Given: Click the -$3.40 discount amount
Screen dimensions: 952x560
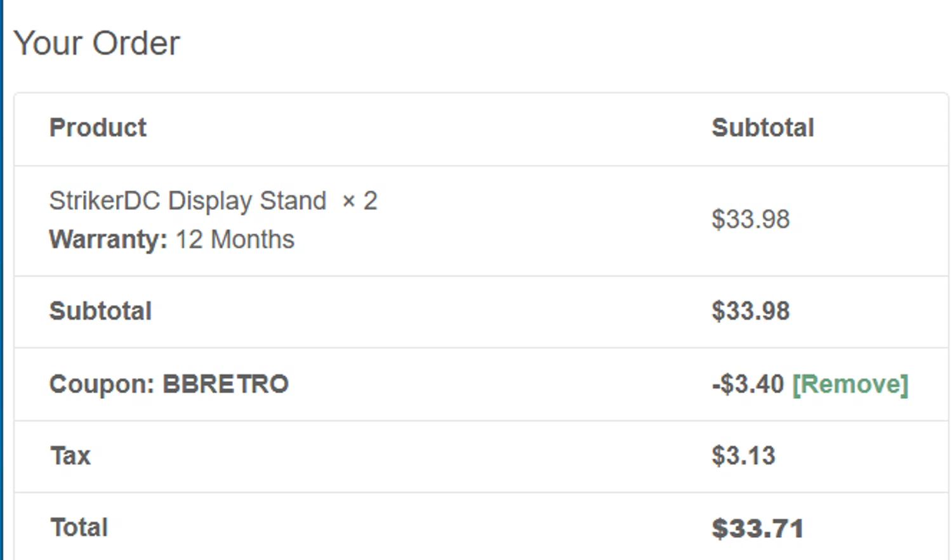Looking at the screenshot, I should 748,384.
